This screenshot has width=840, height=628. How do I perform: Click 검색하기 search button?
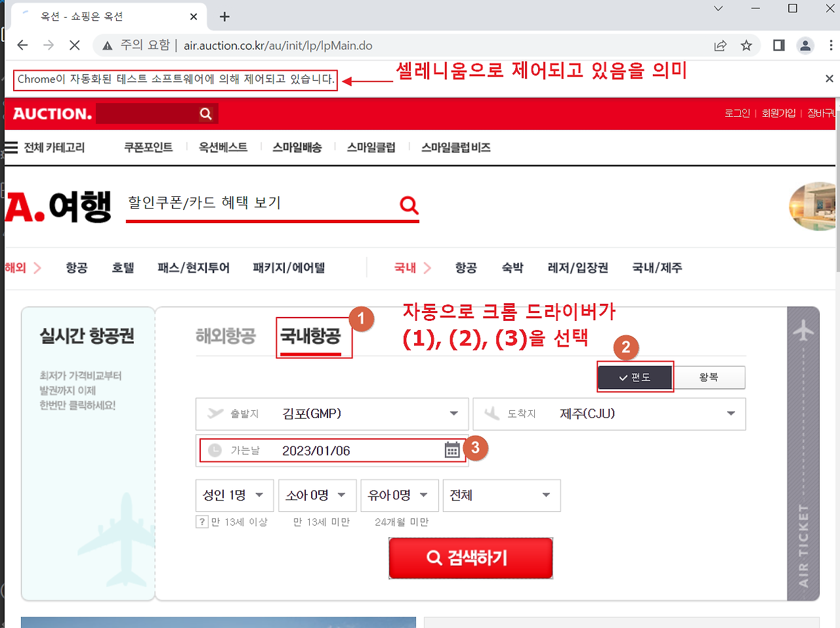click(x=471, y=558)
